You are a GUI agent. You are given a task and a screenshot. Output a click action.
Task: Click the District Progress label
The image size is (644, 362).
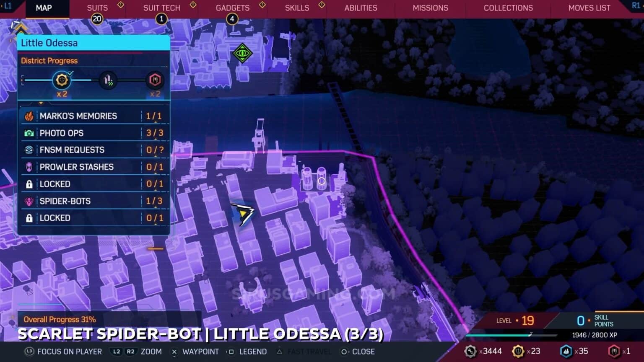[49, 61]
